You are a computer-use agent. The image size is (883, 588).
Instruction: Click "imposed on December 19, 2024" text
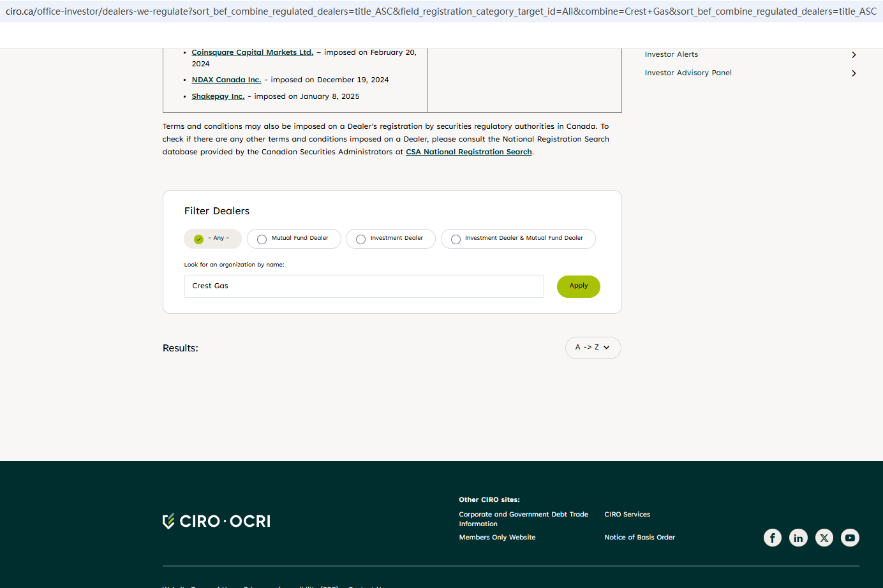click(330, 80)
